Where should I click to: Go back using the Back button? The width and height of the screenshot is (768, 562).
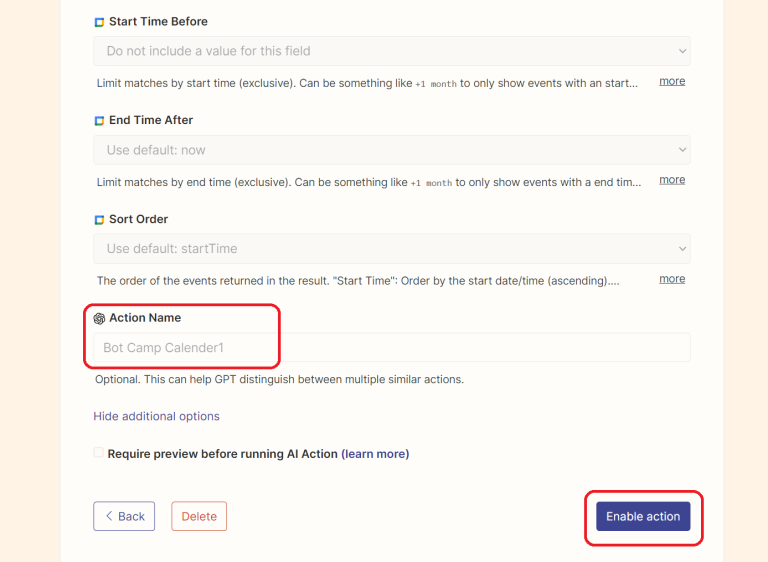(x=124, y=516)
